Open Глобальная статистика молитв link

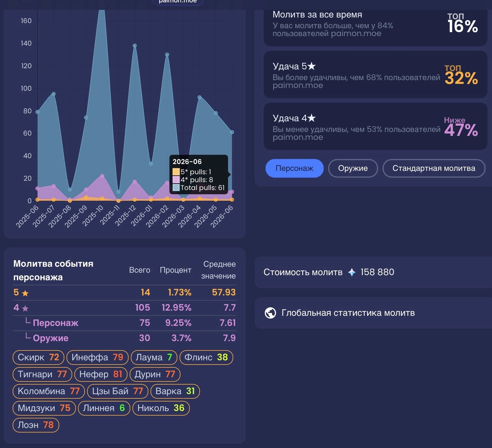click(348, 313)
